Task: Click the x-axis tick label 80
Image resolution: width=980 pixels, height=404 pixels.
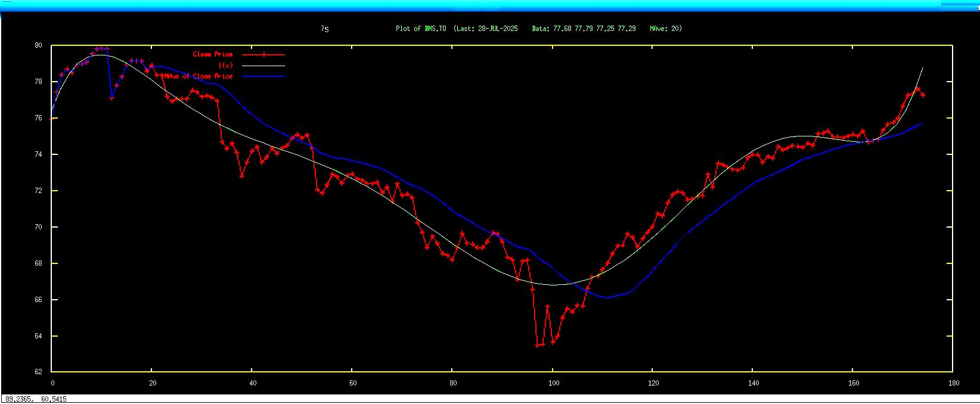Action: click(x=452, y=383)
